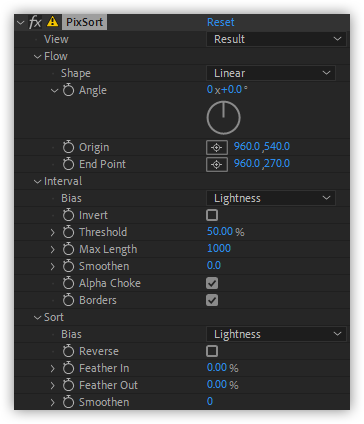
Task: Open the Interval Bias Lightness dropdown
Action: (x=271, y=198)
